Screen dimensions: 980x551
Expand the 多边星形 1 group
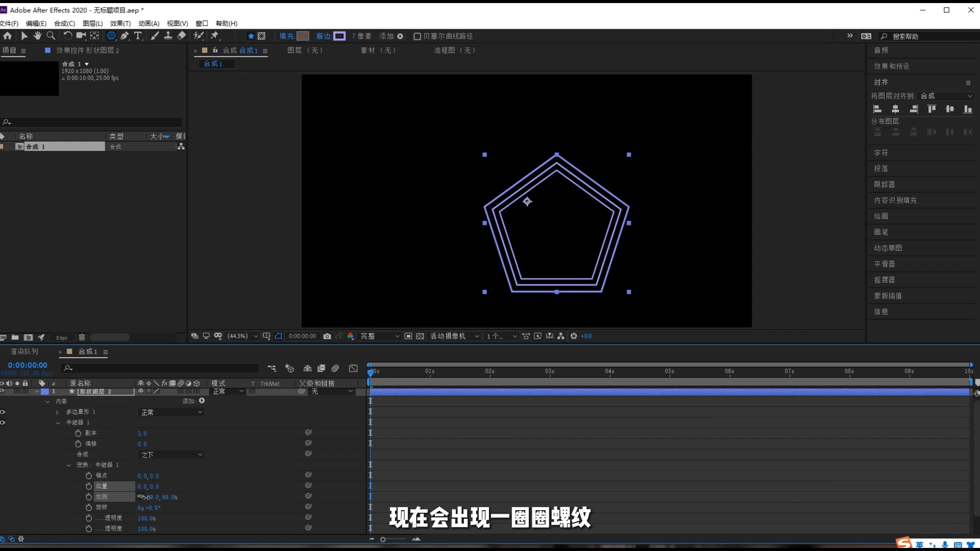click(57, 412)
